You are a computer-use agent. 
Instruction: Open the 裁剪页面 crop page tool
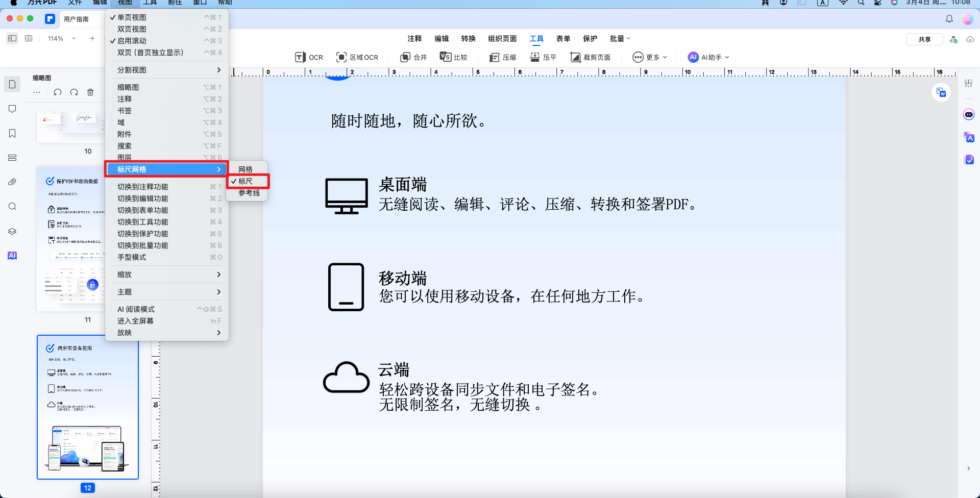591,57
